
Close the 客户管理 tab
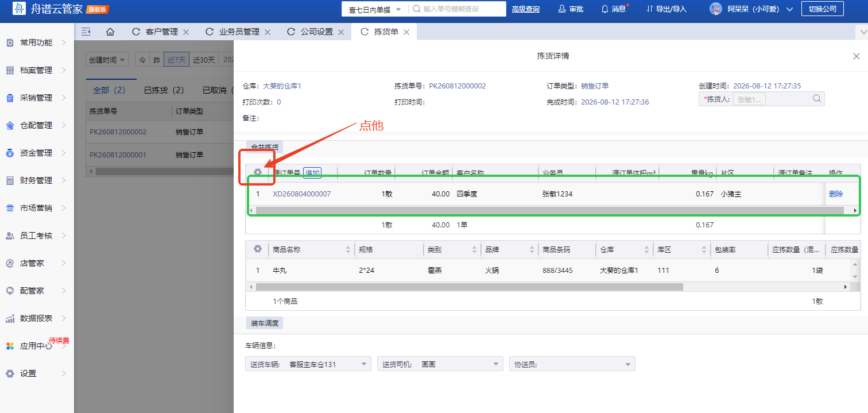pos(186,32)
